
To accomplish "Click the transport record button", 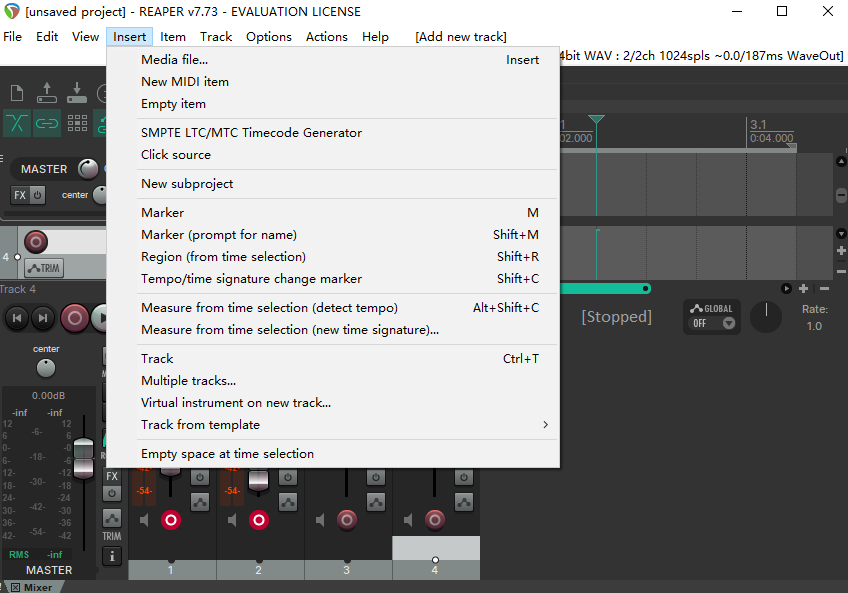I will click(75, 318).
